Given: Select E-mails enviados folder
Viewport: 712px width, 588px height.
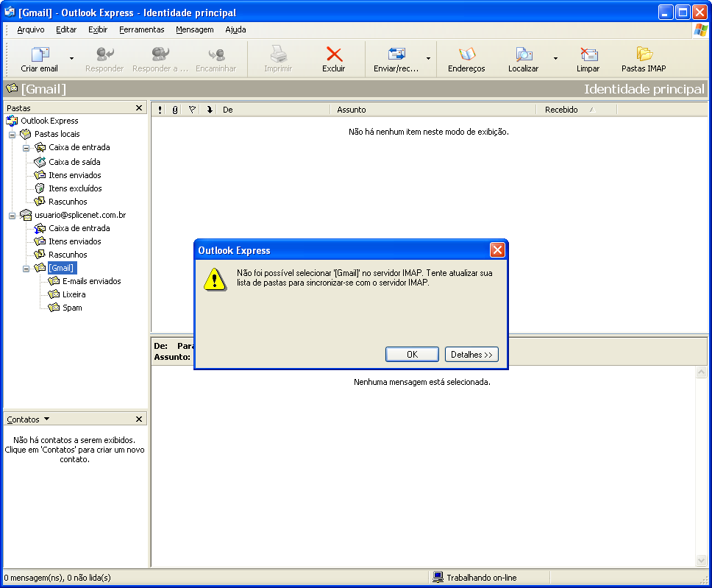Looking at the screenshot, I should (x=92, y=281).
